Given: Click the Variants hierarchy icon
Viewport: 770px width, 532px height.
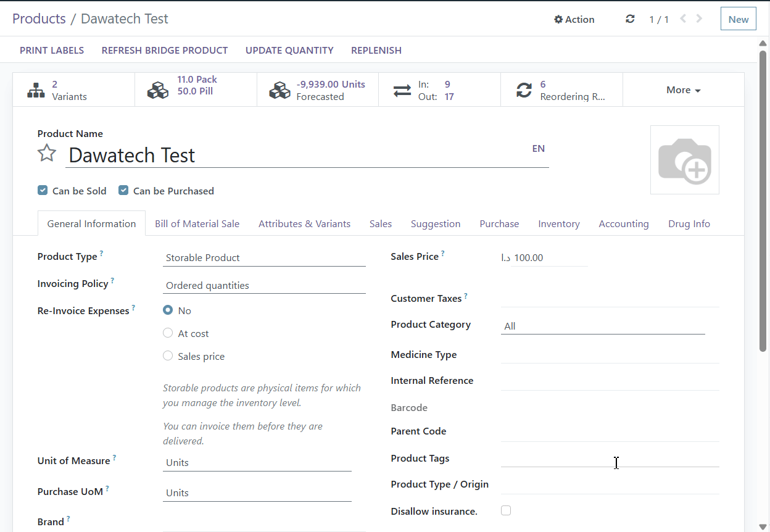Looking at the screenshot, I should [x=36, y=90].
